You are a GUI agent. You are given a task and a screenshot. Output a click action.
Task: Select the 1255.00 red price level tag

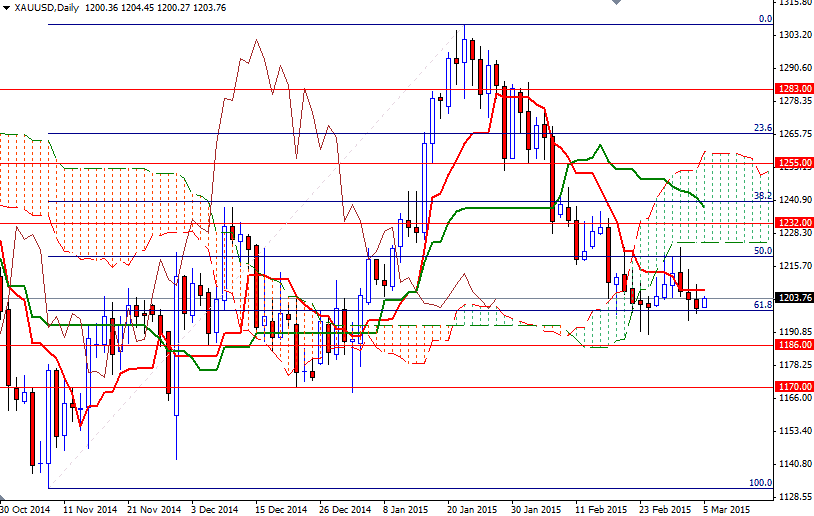point(793,162)
